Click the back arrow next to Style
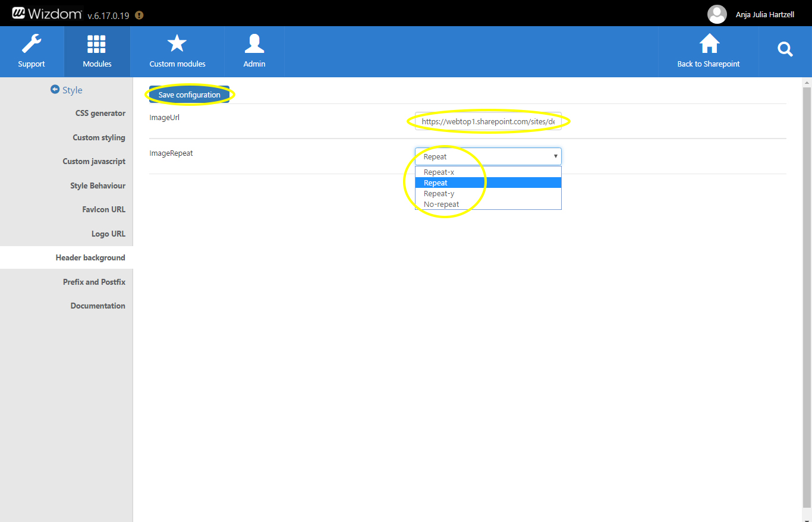This screenshot has width=812, height=522. [55, 90]
